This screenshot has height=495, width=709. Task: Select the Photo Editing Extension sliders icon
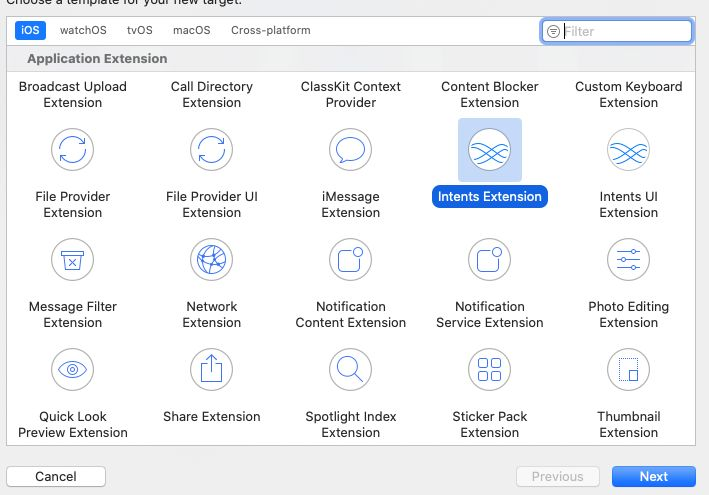point(629,259)
